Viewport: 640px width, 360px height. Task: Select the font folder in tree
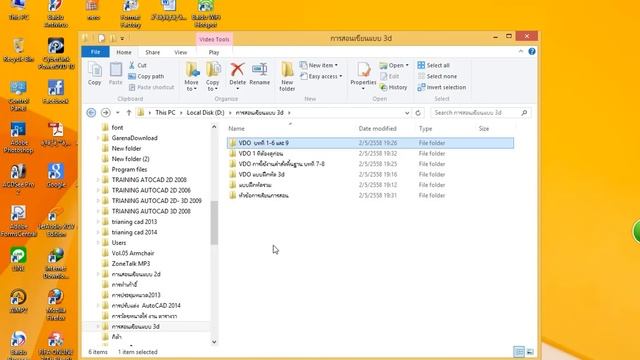(x=117, y=127)
